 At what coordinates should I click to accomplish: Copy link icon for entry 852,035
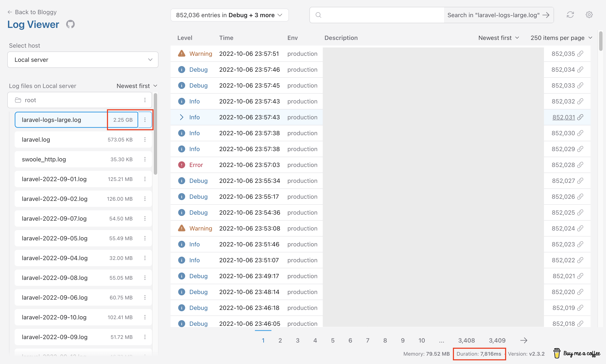pyautogui.click(x=580, y=54)
